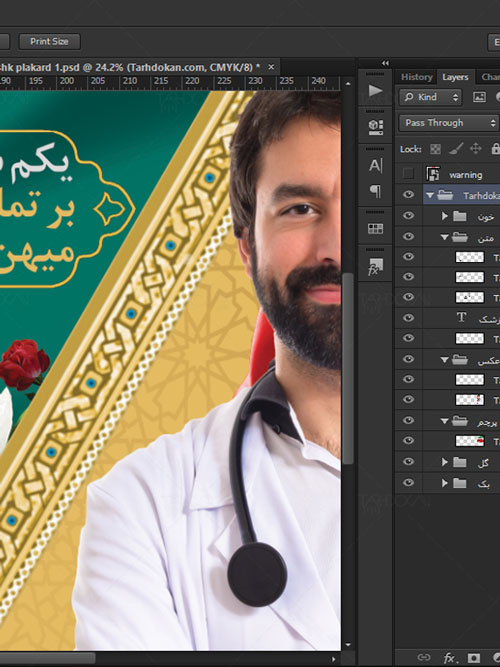500x667 pixels.
Task: Open the 3D panel cube icon
Action: (375, 127)
